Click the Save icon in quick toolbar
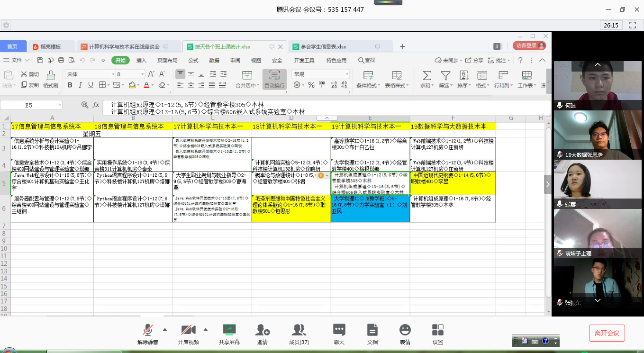 (40, 60)
